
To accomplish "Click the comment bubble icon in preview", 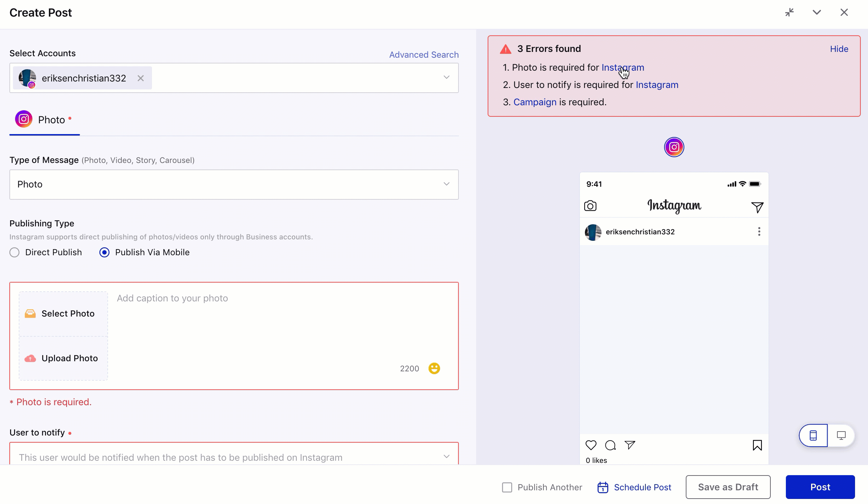I will (610, 445).
